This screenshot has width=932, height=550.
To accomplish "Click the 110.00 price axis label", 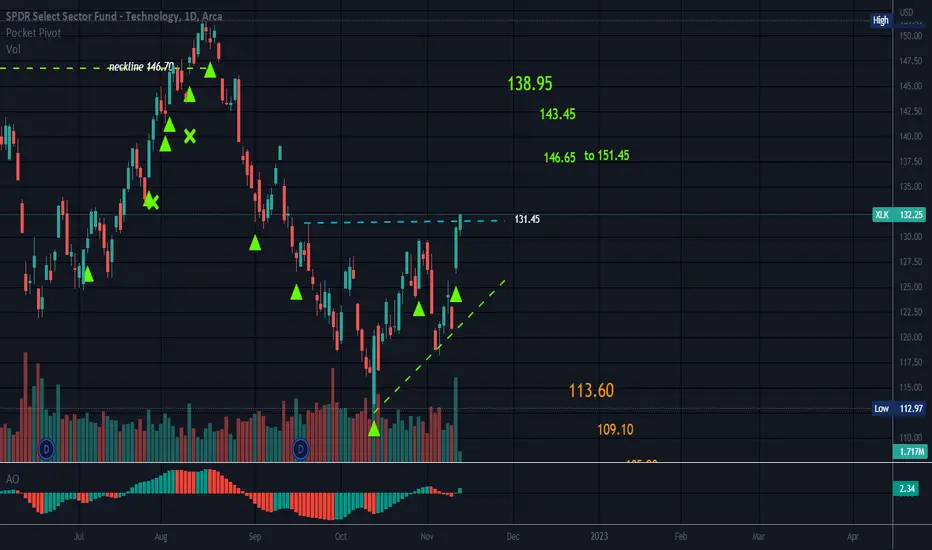I will 911,437.
